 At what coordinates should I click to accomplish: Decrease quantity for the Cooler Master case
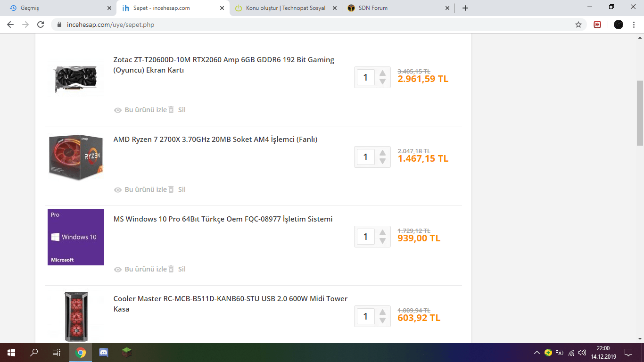382,321
